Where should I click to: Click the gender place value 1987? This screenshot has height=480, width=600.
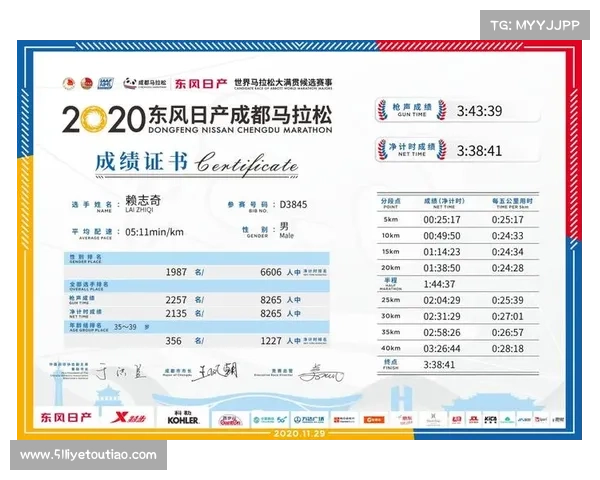[176, 272]
